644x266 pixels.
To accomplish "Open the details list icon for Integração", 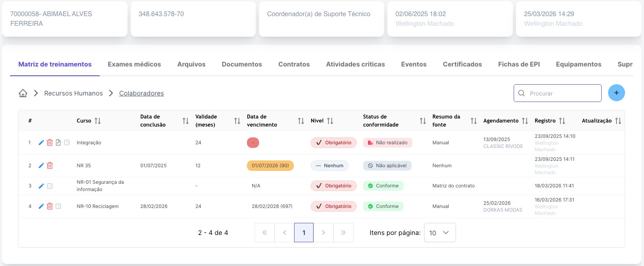I will (x=67, y=143).
